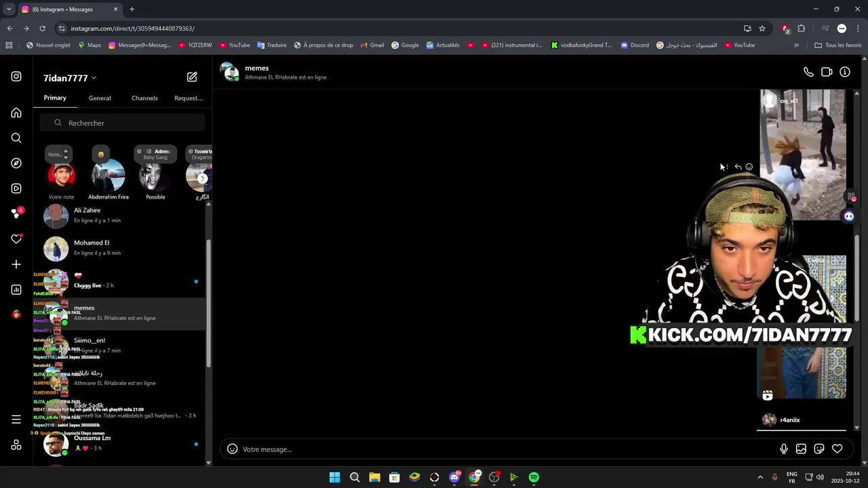Open the Dashboard chart icon in the sidebar
The width and height of the screenshot is (868, 488).
[16, 289]
